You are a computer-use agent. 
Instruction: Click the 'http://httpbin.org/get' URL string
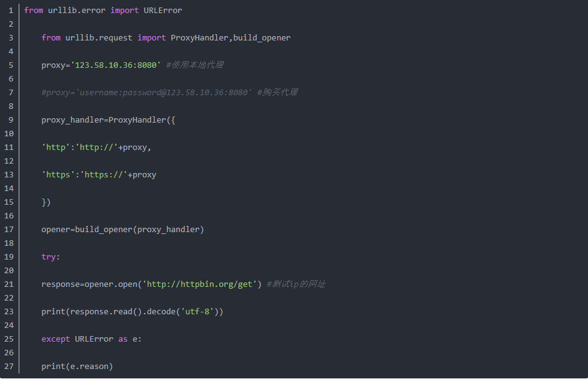(199, 284)
